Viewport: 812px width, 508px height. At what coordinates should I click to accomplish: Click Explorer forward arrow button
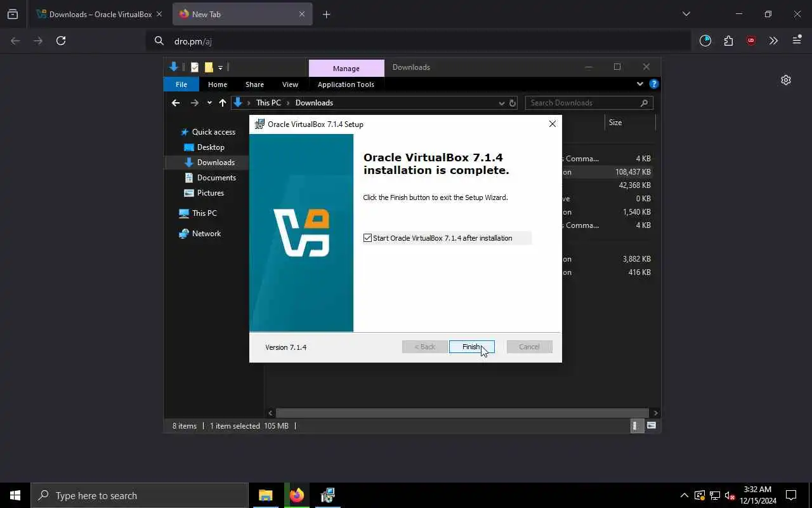click(194, 103)
